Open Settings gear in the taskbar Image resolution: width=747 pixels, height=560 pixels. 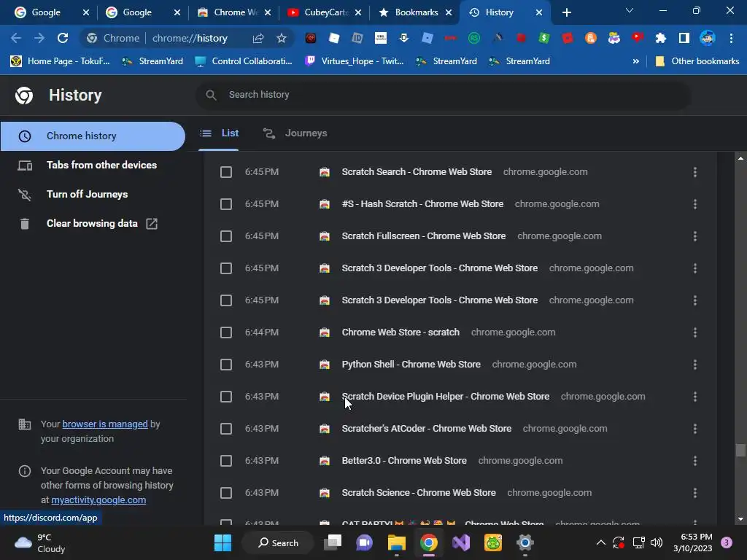click(x=525, y=542)
